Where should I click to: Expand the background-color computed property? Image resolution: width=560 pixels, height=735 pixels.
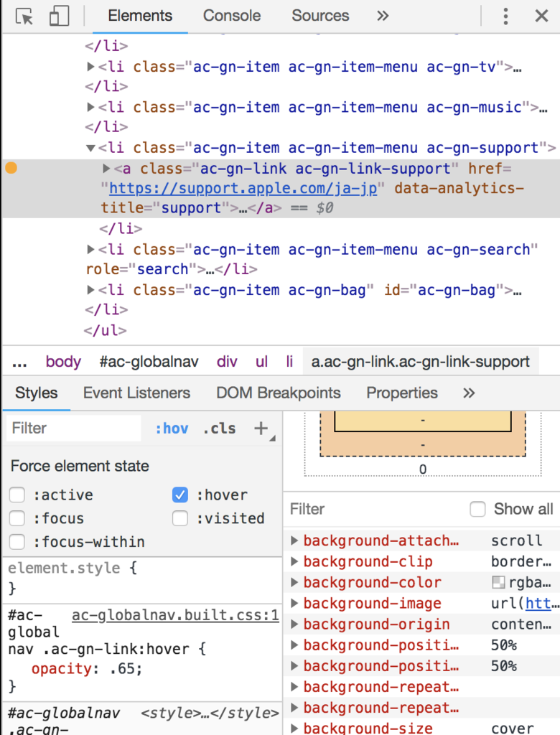pos(294,582)
